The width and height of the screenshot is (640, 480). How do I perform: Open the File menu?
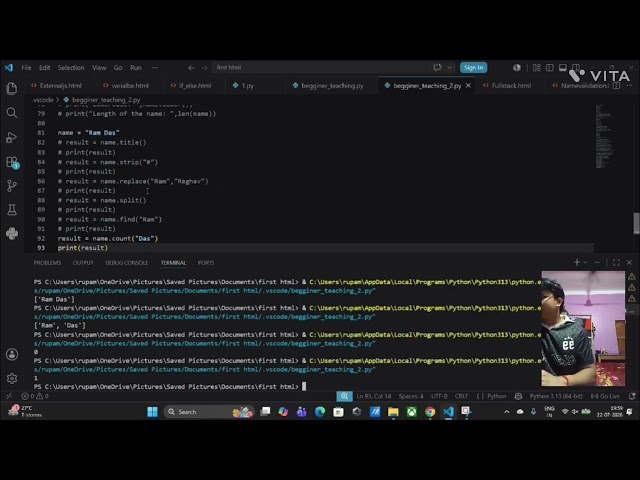coord(26,68)
